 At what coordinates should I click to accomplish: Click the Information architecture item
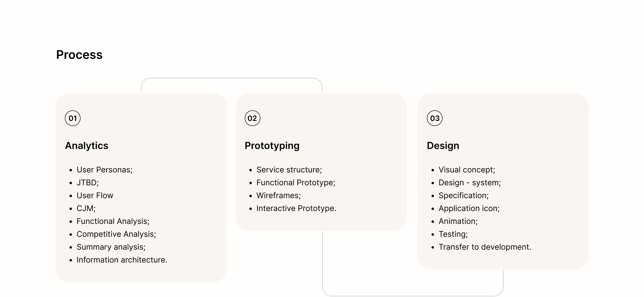coord(122,260)
